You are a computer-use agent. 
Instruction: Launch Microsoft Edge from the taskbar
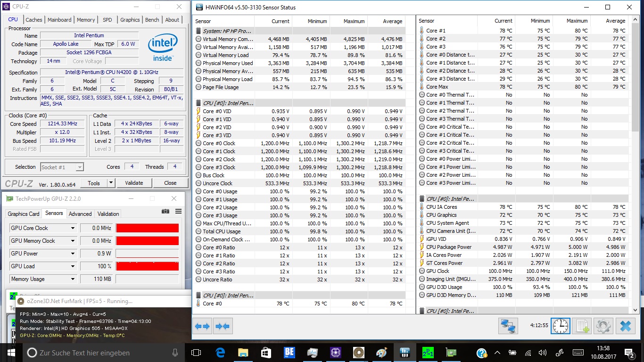point(220,353)
